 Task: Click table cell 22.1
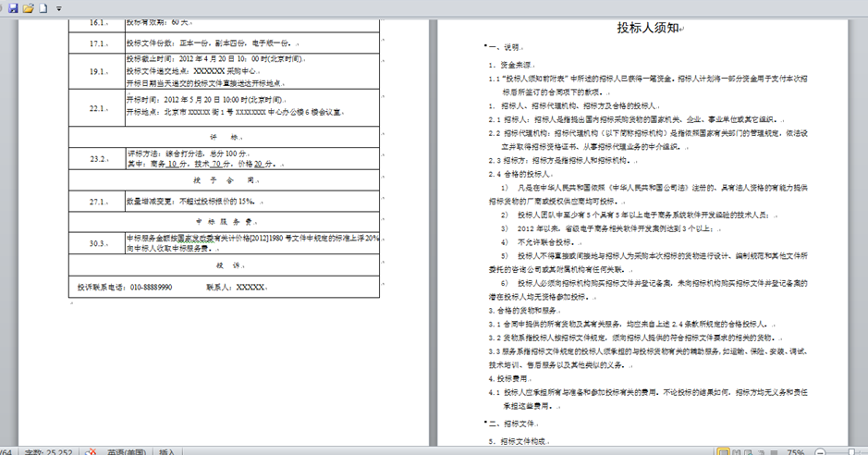(x=99, y=108)
